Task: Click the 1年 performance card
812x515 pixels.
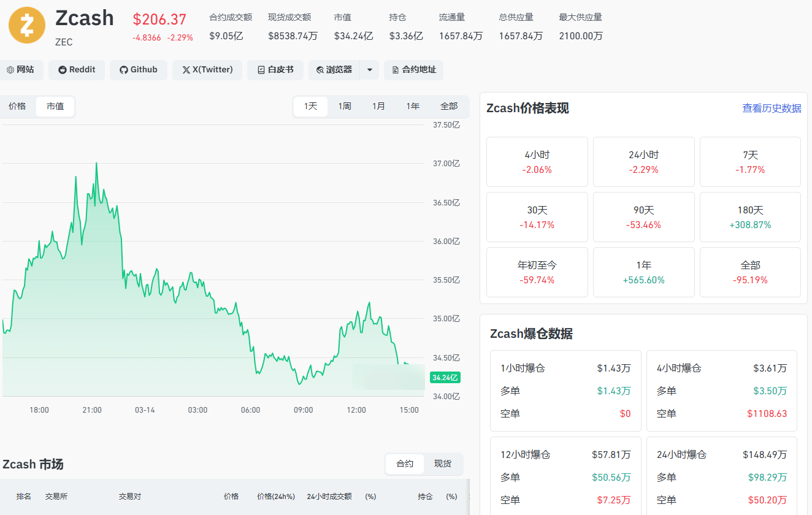Action: point(644,272)
